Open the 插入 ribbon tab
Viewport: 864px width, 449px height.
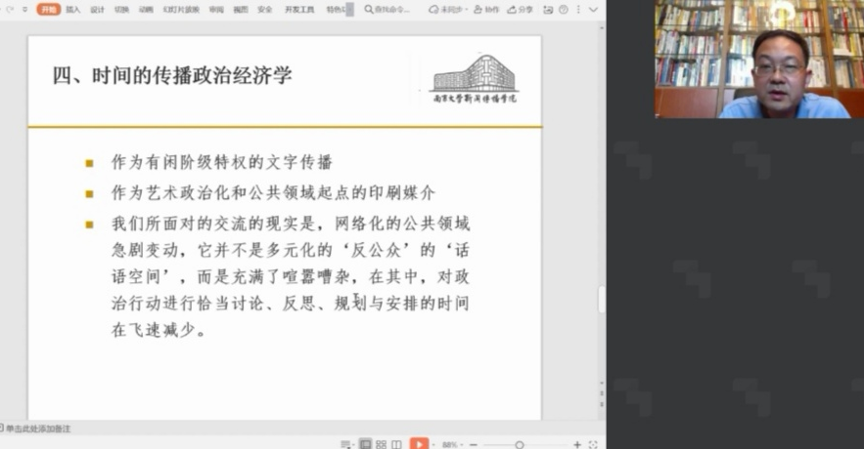coord(73,9)
